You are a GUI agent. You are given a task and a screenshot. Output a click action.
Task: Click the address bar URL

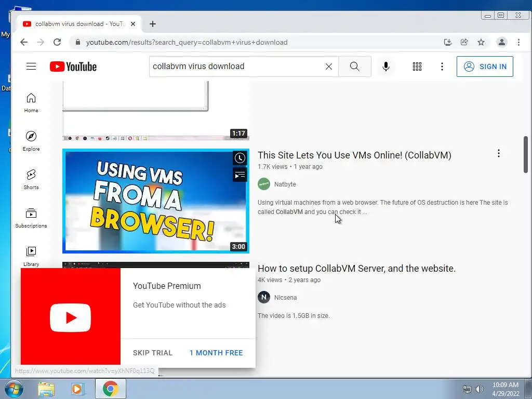coord(187,43)
